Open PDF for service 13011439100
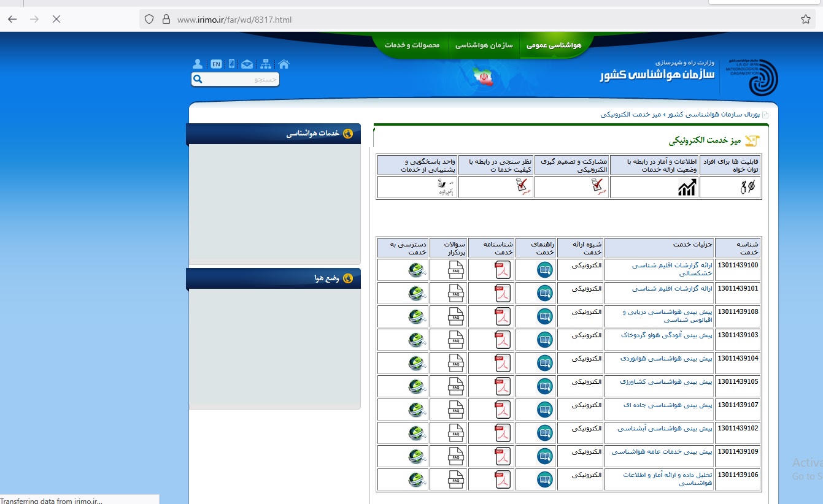Screen dimensions: 823x504 coord(503,270)
